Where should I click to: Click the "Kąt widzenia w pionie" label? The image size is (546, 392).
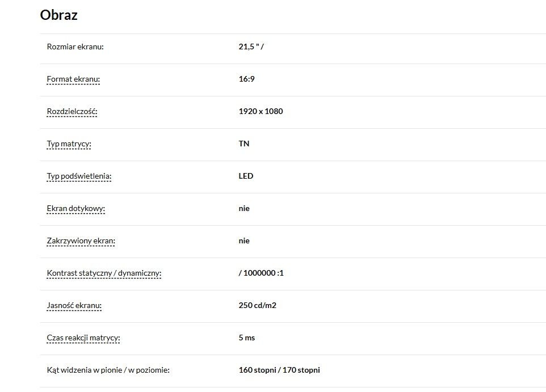[108, 370]
